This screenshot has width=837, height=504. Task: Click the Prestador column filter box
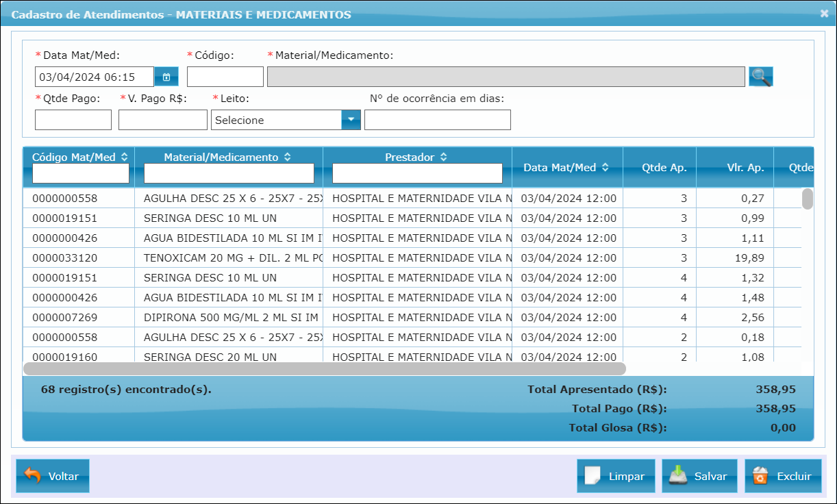click(x=417, y=173)
